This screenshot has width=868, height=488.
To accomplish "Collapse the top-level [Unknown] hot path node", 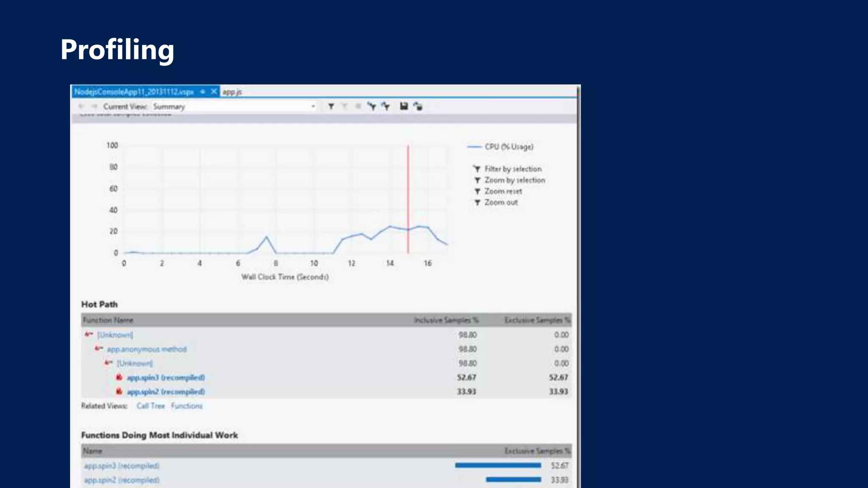I will 88,335.
